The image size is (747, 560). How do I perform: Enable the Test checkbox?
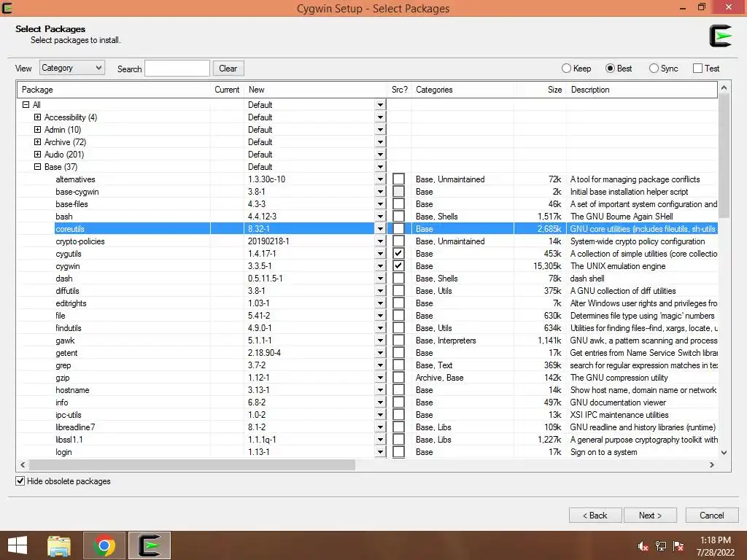(x=697, y=68)
